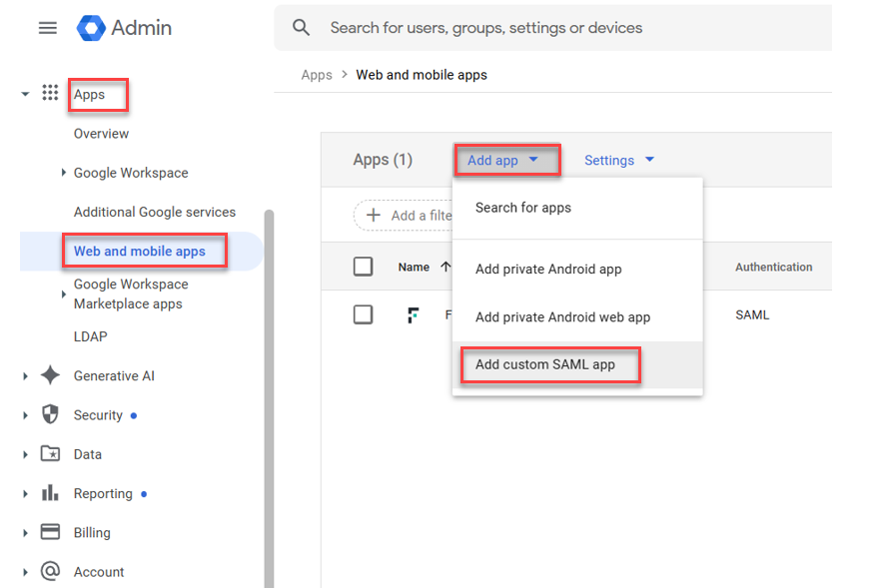Choose Add custom SAML app
This screenshot has width=895, height=588.
tap(545, 365)
